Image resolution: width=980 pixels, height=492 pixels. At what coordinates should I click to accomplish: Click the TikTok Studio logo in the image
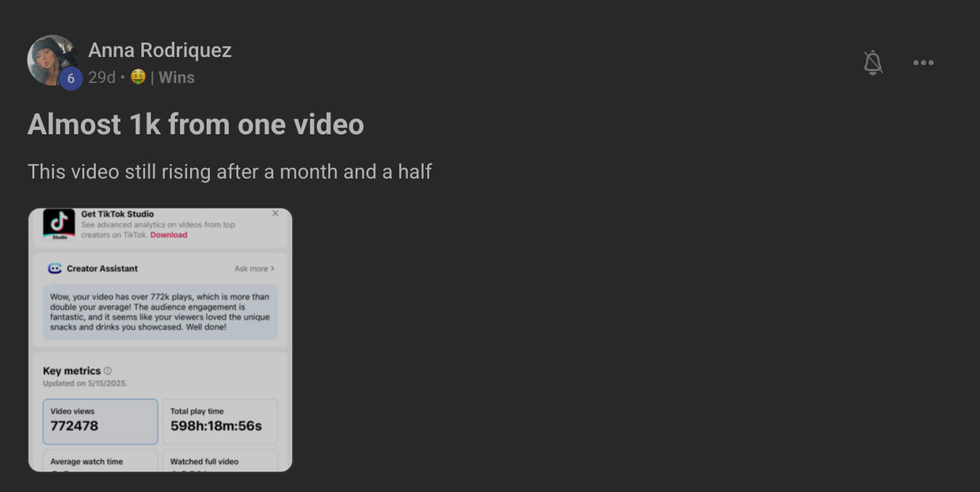(x=59, y=224)
